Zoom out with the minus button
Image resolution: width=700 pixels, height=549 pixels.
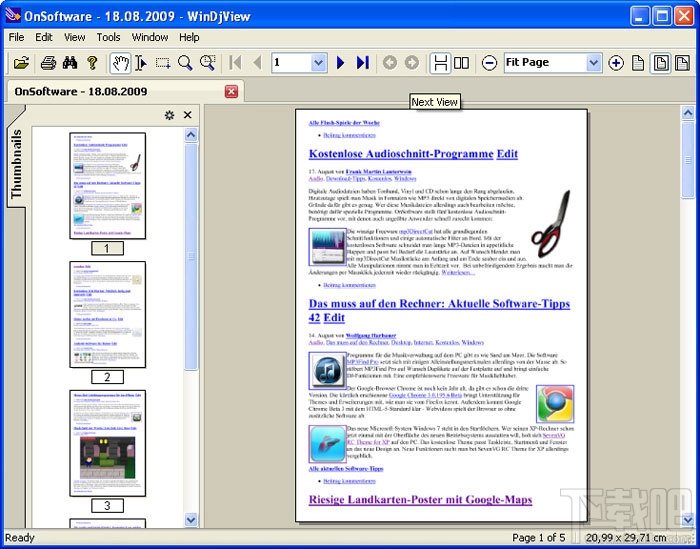489,63
